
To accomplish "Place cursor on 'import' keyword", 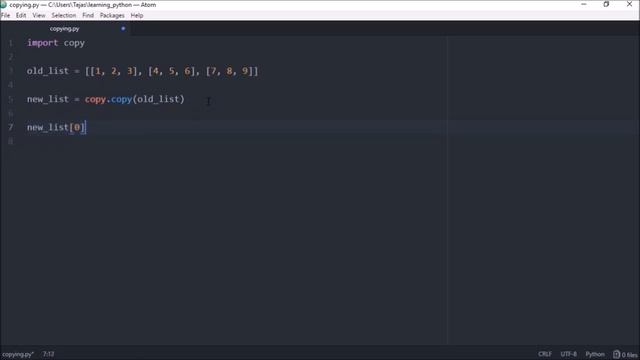I will tap(42, 43).
